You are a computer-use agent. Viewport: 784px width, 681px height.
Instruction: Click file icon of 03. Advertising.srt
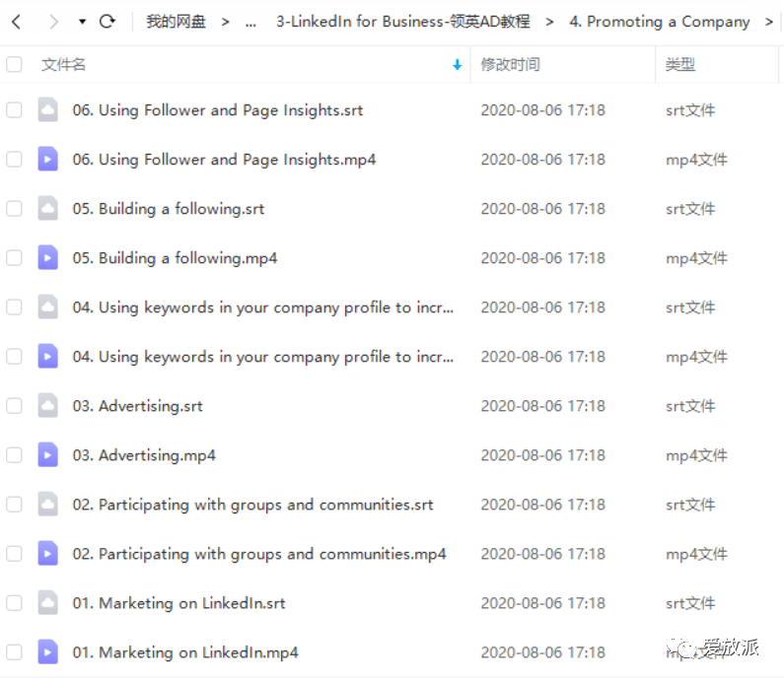point(47,406)
